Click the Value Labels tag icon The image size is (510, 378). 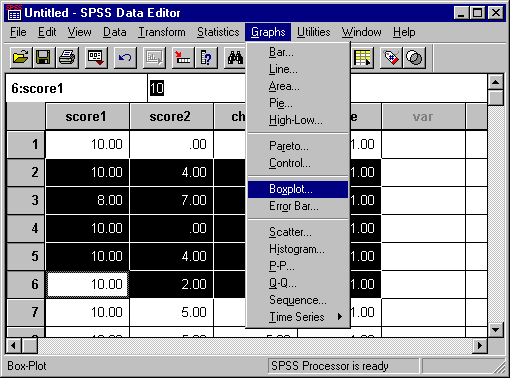coord(391,58)
